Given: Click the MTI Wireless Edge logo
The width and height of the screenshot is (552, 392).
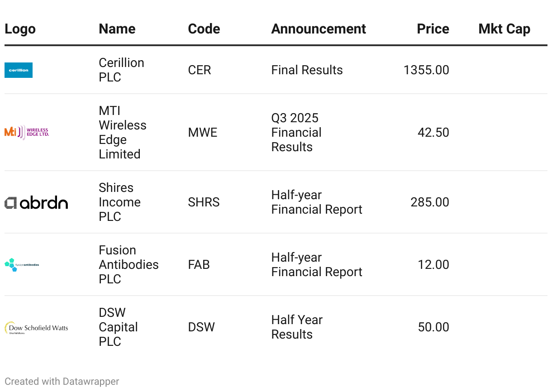Looking at the screenshot, I should (x=27, y=132).
